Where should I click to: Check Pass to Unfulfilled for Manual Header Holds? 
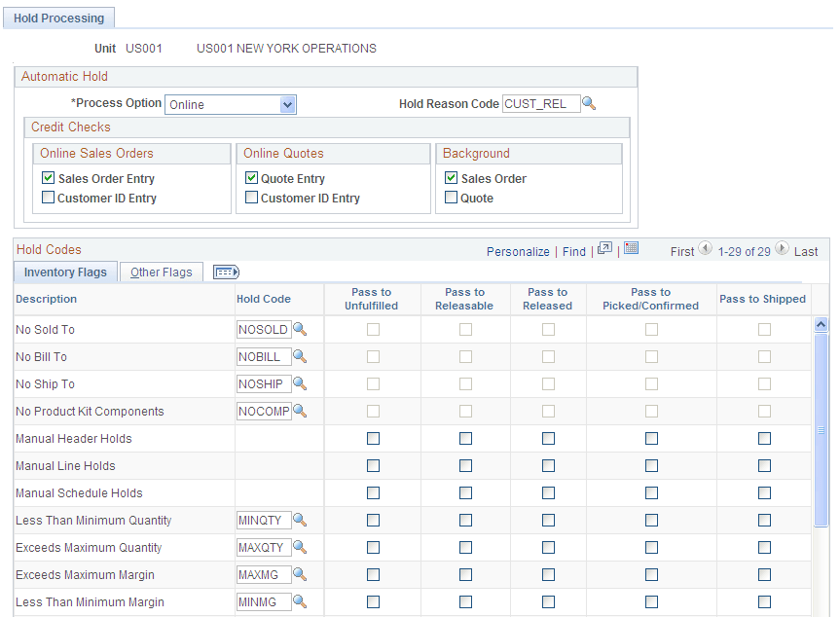click(373, 438)
